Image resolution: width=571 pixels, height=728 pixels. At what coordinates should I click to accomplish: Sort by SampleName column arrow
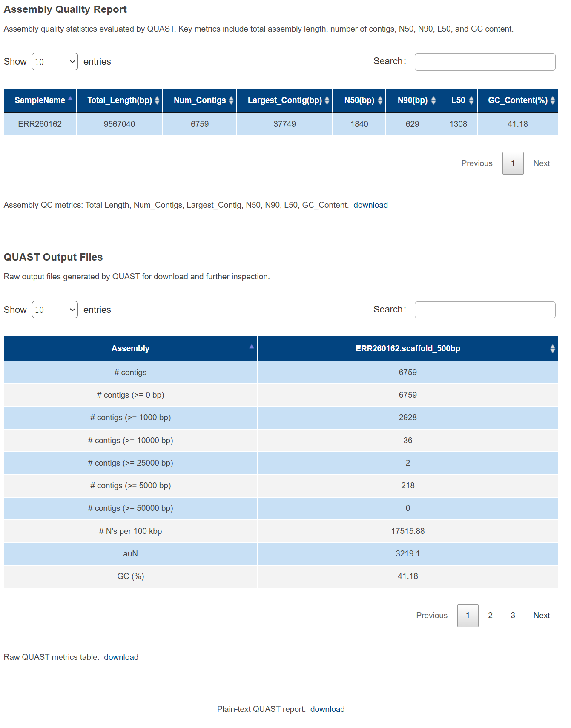click(x=70, y=99)
